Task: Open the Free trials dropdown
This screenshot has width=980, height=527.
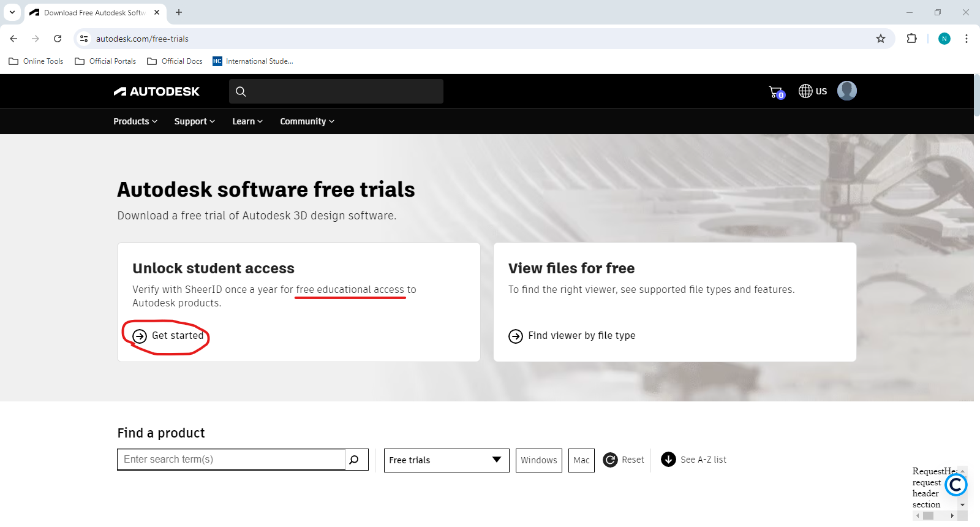Action: [447, 460]
